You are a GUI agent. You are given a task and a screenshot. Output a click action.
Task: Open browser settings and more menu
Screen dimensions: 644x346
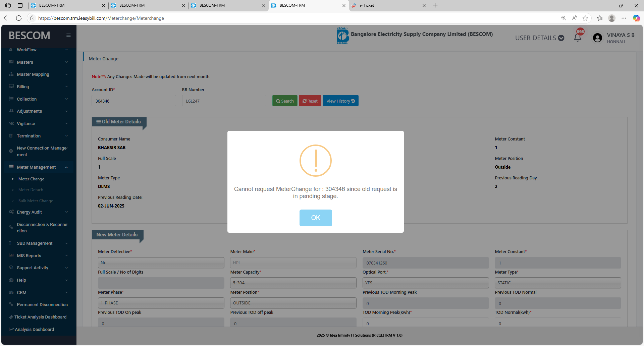pos(624,18)
